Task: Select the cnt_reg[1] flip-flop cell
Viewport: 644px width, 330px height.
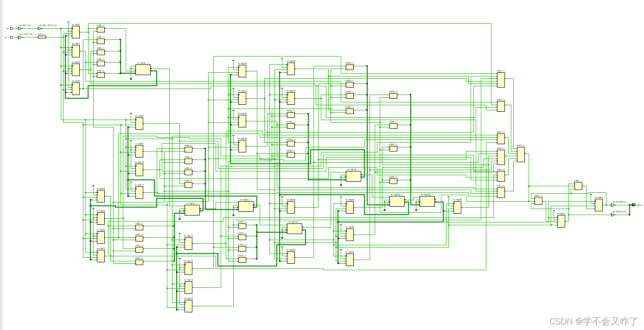Action: pyautogui.click(x=76, y=51)
